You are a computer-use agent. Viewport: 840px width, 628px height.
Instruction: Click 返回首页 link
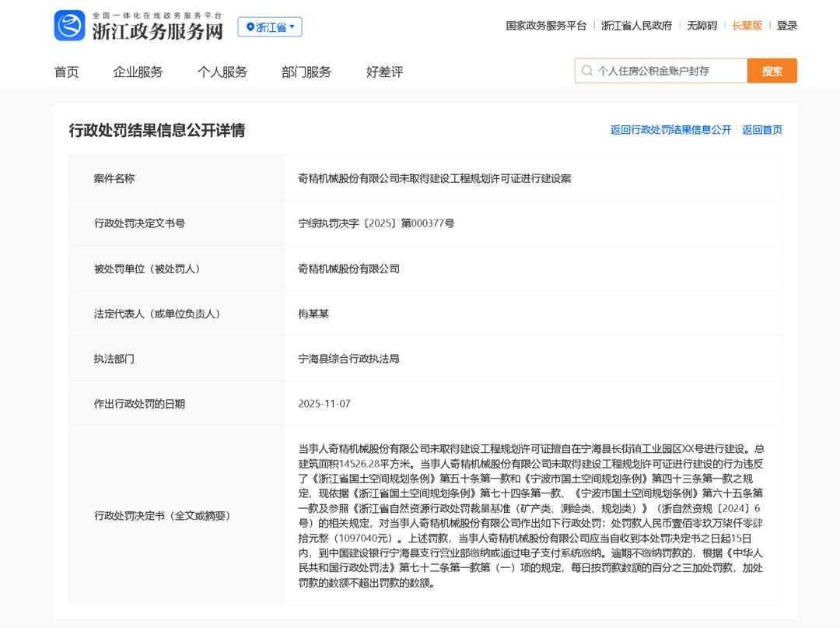761,130
